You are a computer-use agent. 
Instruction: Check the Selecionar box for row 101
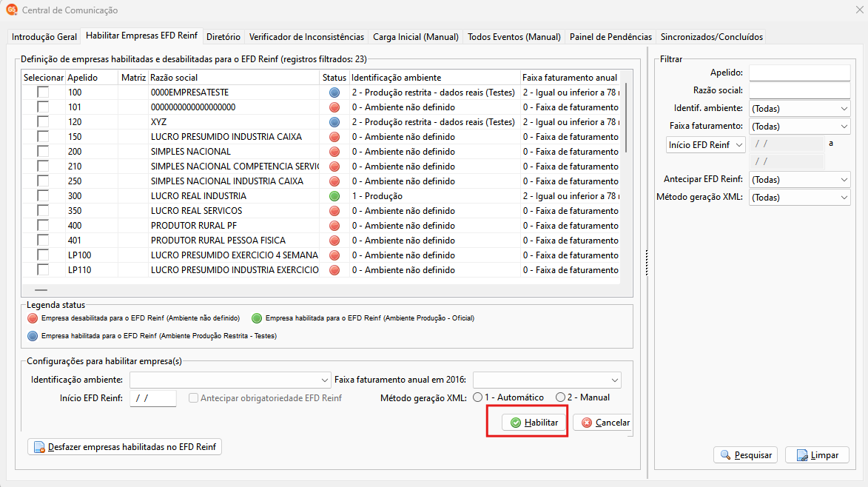click(43, 107)
